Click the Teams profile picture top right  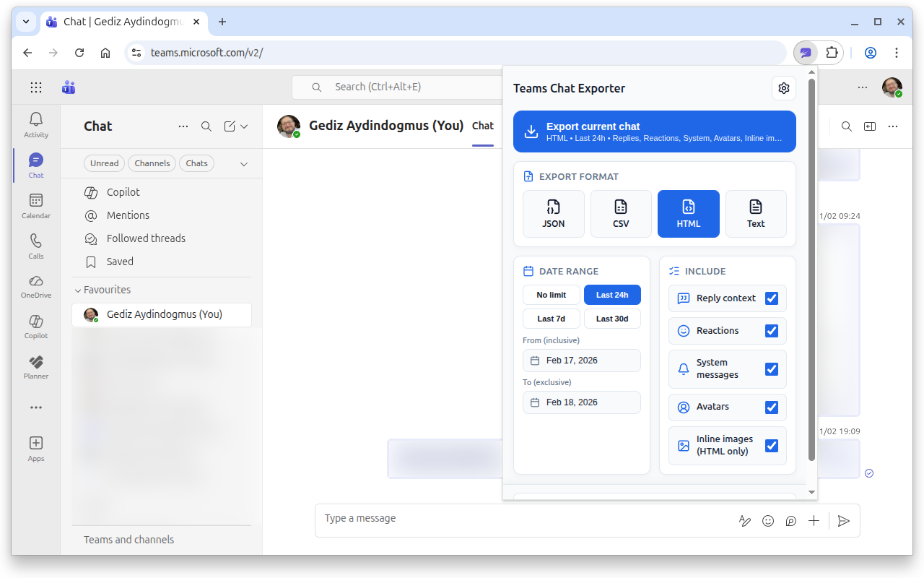point(892,87)
